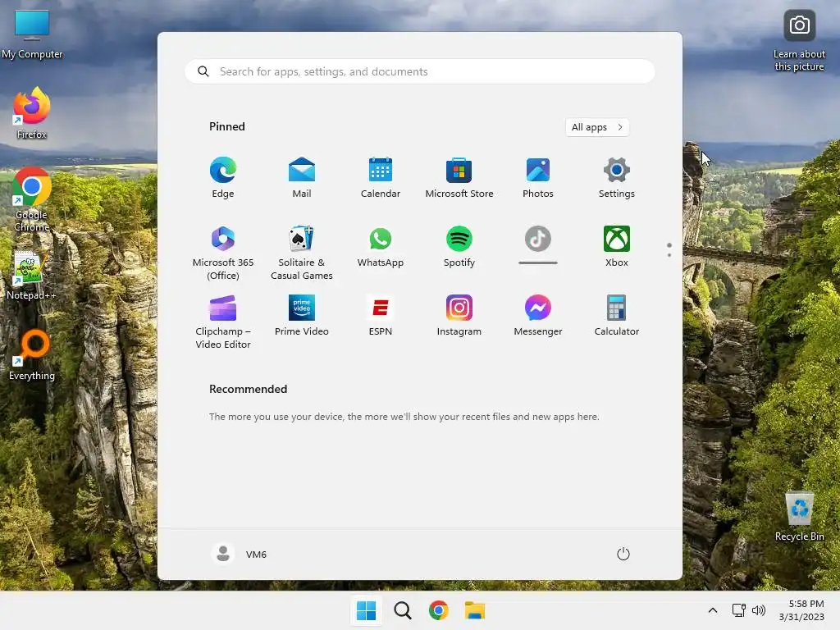
Task: Show hidden system tray icons
Action: click(713, 610)
